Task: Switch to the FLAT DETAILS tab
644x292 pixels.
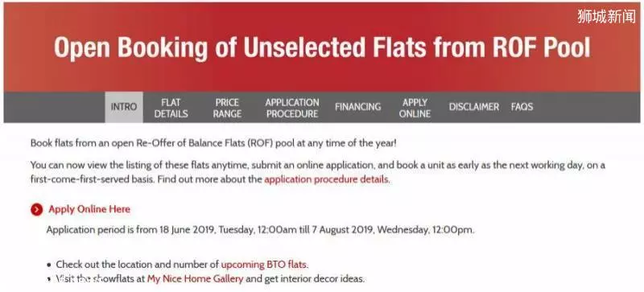Action: [x=171, y=108]
